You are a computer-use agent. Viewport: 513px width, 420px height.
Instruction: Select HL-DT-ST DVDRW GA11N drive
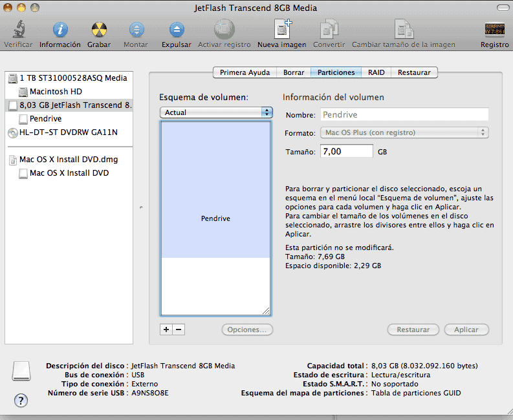click(x=69, y=132)
